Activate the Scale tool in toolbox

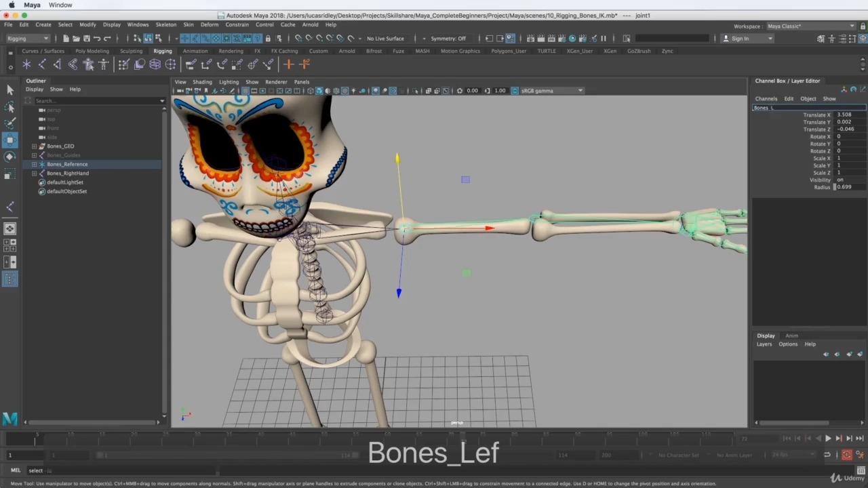9,175
